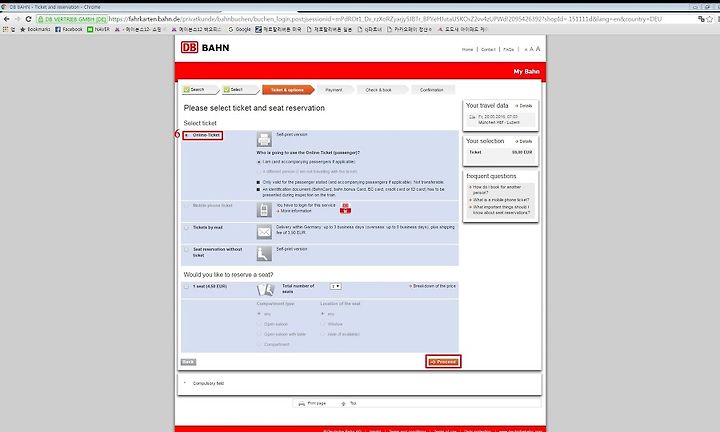720x432 pixels.
Task: Open the seat reservations FAQ link
Action: (x=499, y=210)
